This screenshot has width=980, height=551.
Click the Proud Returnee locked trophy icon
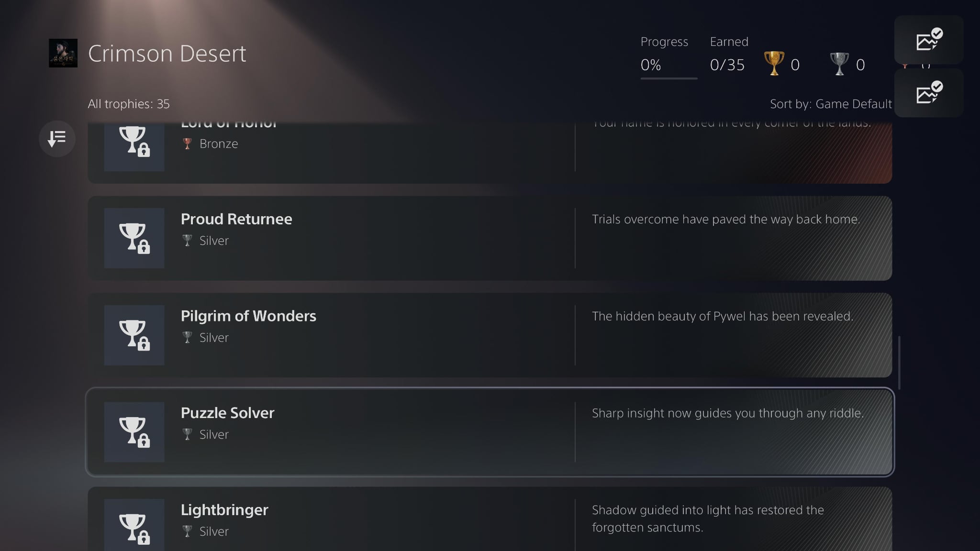[134, 238]
